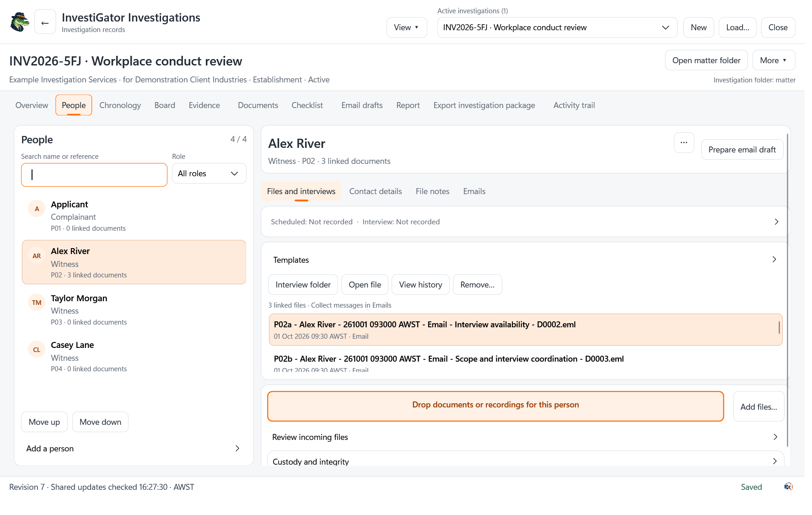The height and width of the screenshot is (515, 812).
Task: Open the Checklist tab
Action: click(x=307, y=105)
